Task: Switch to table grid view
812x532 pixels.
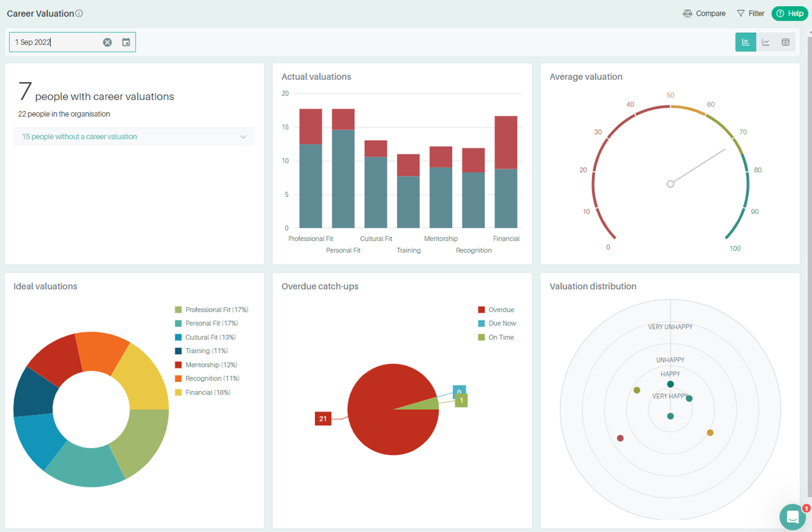Action: pos(785,42)
